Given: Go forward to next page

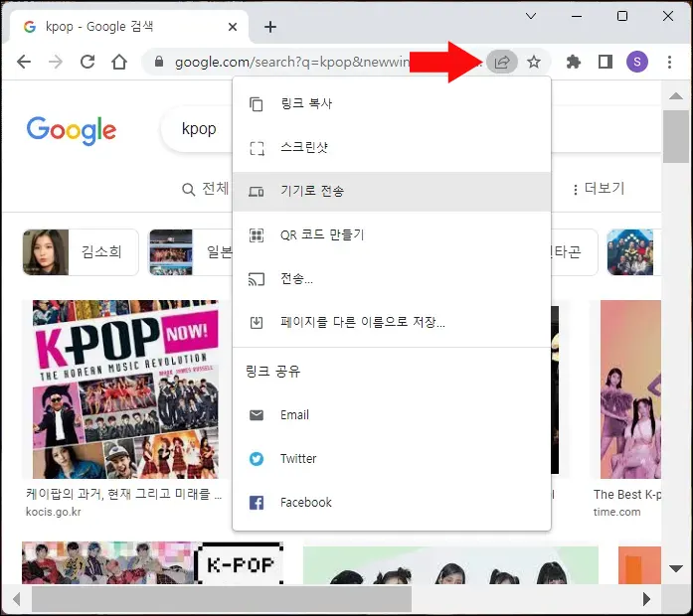Looking at the screenshot, I should coord(56,62).
